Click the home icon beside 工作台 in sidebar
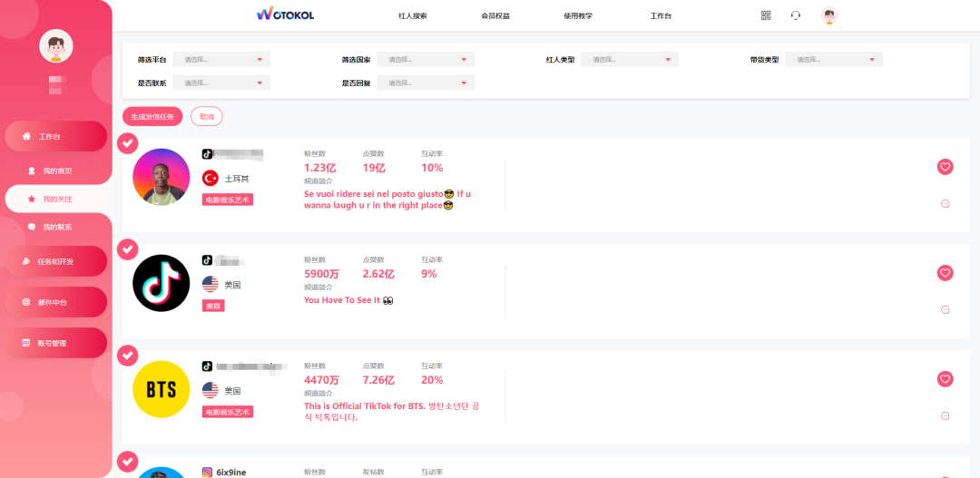Screen dimensions: 980x478 [x=26, y=136]
